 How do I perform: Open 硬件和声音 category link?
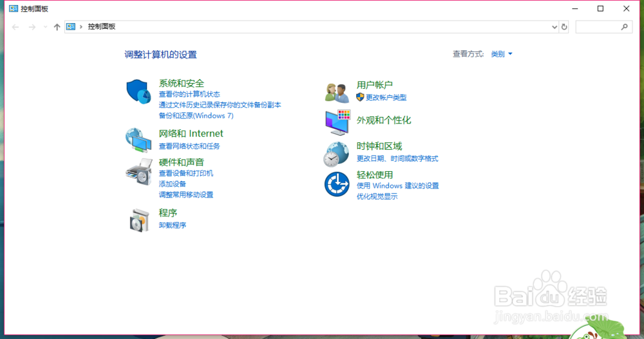[182, 162]
